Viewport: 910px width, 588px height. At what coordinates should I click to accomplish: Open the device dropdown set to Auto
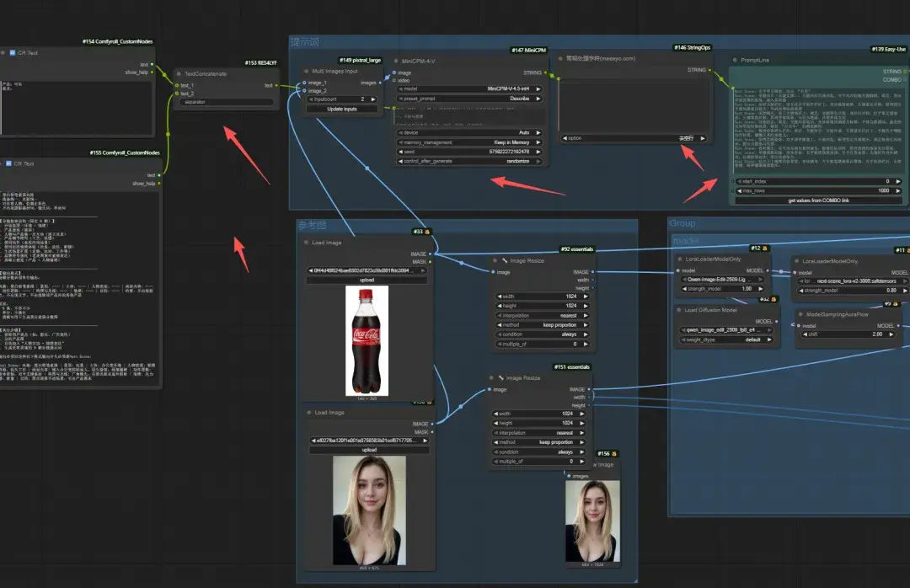(x=469, y=132)
